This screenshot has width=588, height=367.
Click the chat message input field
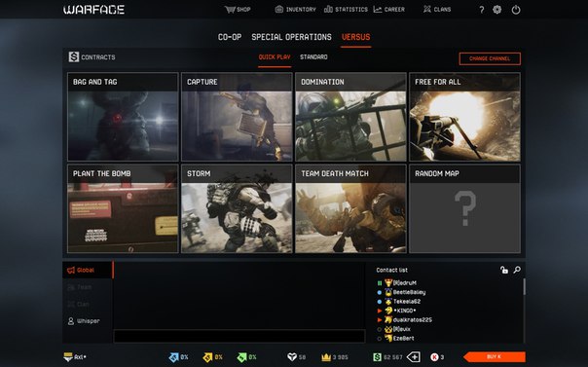click(x=239, y=336)
